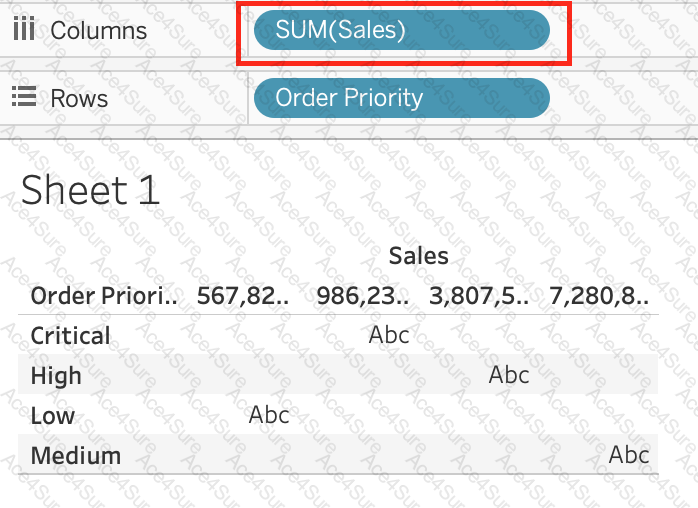This screenshot has width=698, height=508.
Task: Select the SUM(Sales) pill on Columns
Action: pos(402,30)
